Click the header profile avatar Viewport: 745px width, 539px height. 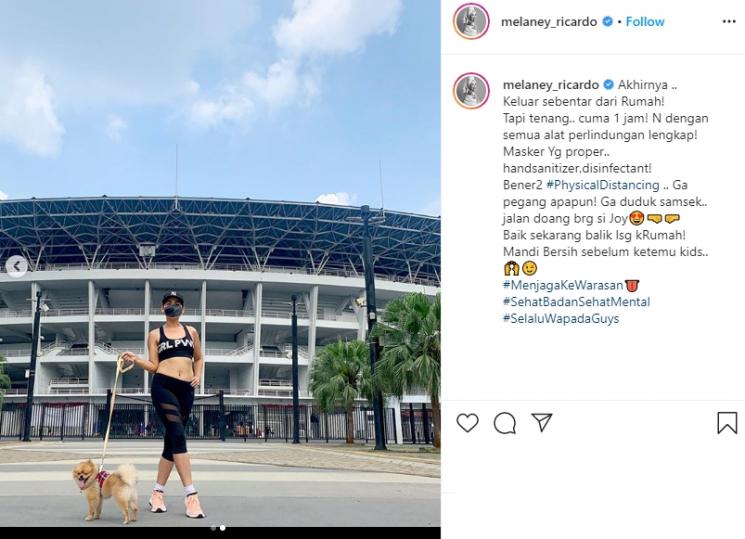[x=471, y=21]
